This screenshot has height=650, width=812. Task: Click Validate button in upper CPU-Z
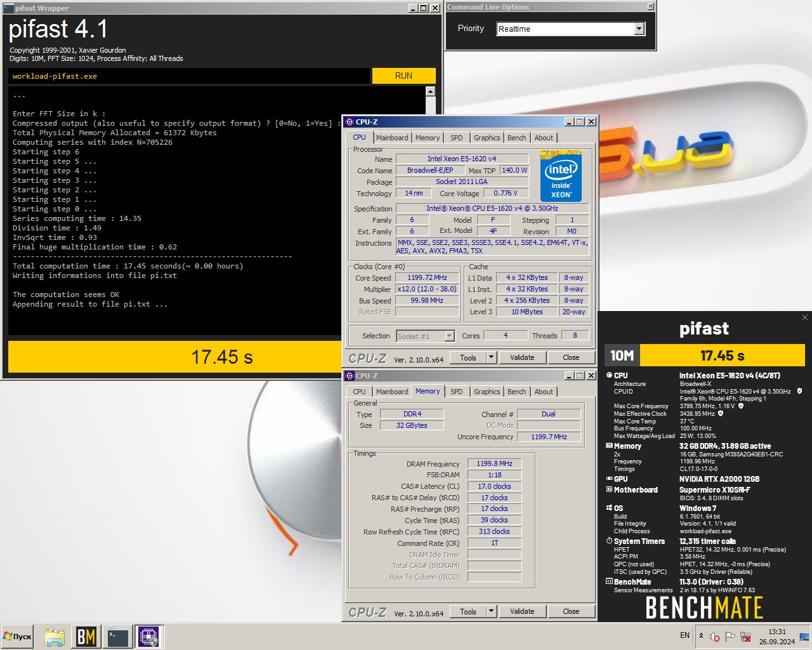pos(522,357)
